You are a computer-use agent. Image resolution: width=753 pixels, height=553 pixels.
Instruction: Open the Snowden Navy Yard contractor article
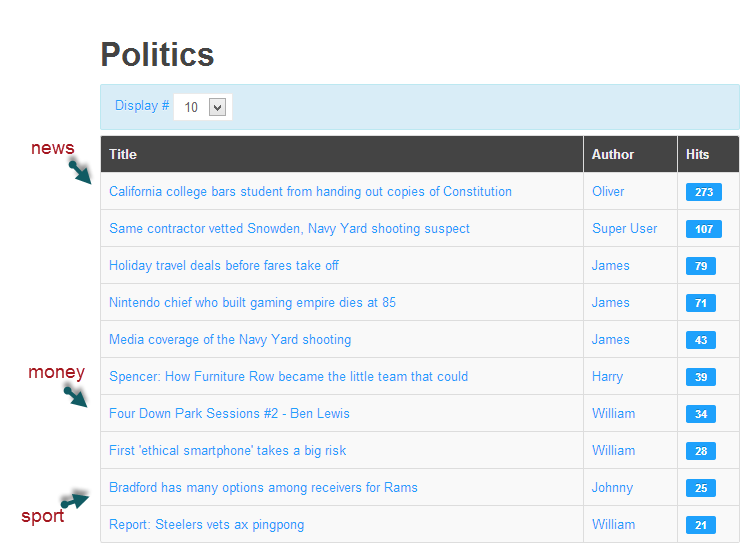289,229
